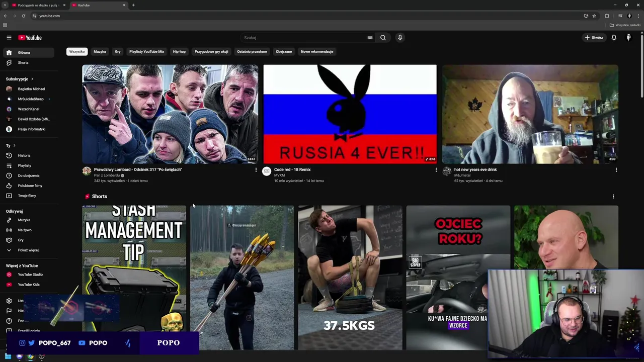Click the search magnifier button
644x362 pixels.
point(383,38)
